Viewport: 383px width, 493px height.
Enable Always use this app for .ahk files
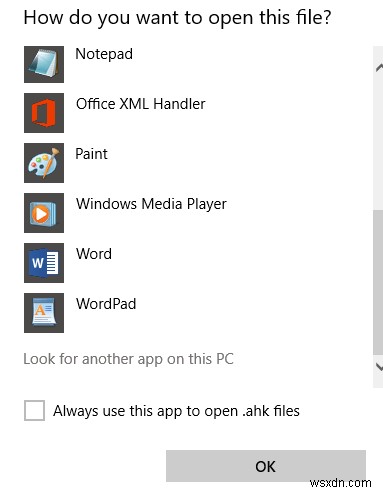[34, 410]
